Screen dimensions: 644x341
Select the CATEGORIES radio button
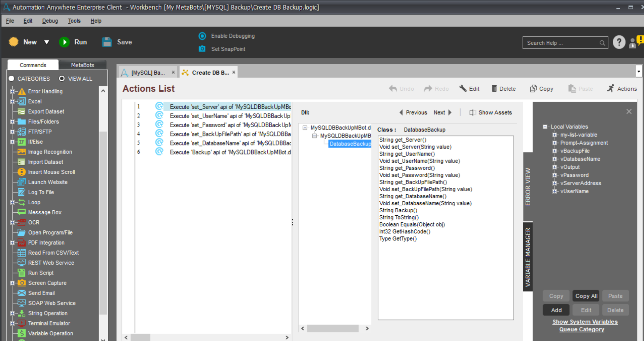11,79
